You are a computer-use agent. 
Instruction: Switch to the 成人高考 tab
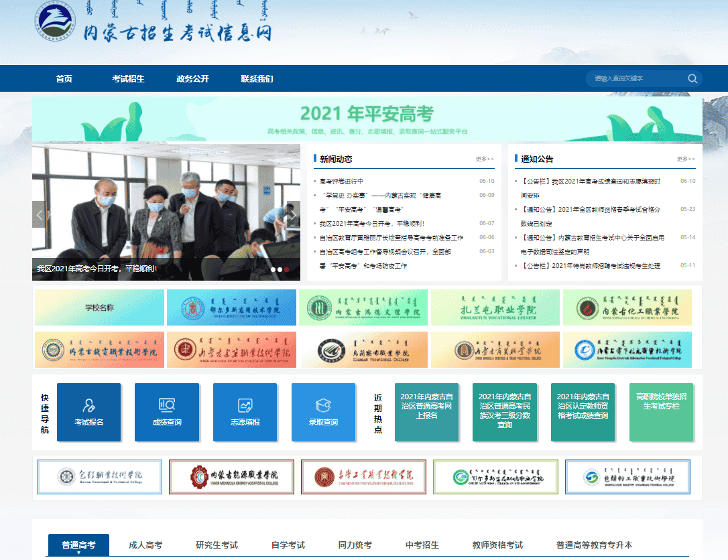(x=145, y=545)
